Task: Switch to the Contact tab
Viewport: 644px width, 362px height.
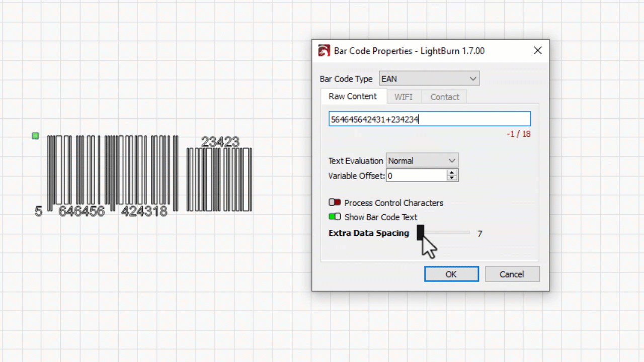Action: pyautogui.click(x=444, y=97)
